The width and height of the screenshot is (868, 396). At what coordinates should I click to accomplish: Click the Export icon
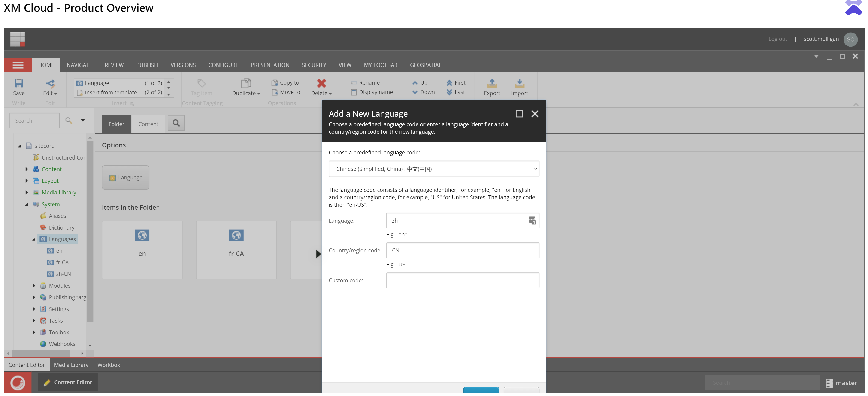pos(492,83)
